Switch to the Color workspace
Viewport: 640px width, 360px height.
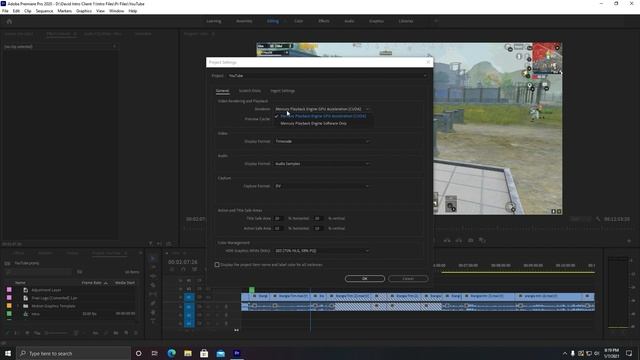[298, 21]
